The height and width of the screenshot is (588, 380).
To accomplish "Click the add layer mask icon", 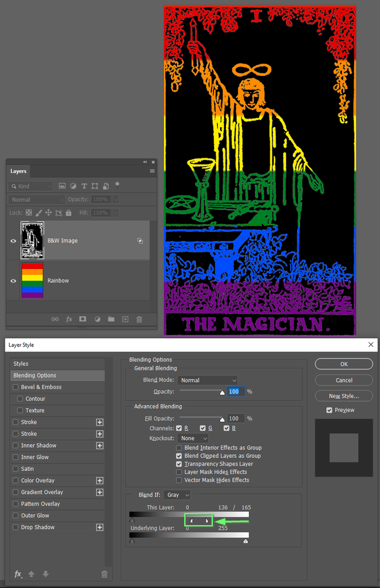I will click(x=83, y=319).
